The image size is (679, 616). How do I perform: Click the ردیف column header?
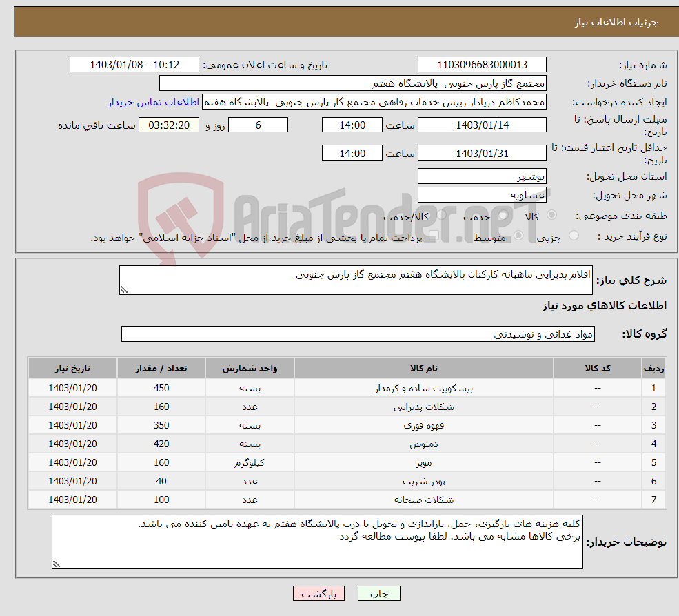point(653,369)
